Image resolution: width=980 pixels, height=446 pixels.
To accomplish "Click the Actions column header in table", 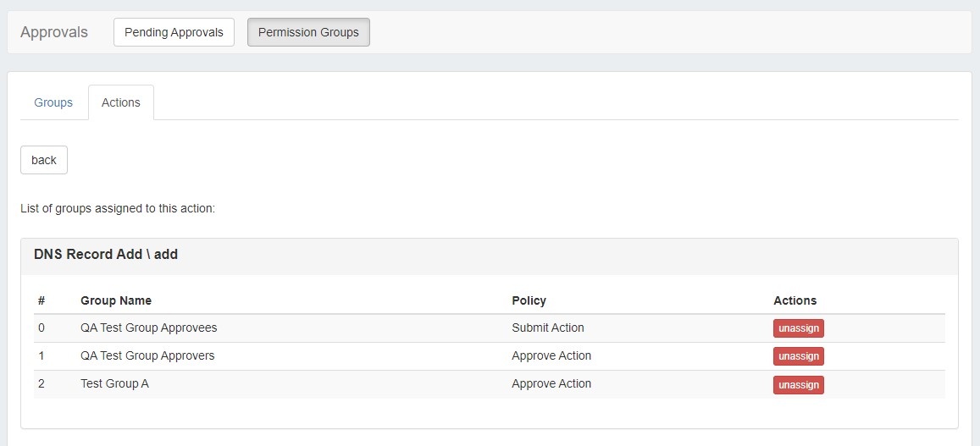I will (795, 300).
